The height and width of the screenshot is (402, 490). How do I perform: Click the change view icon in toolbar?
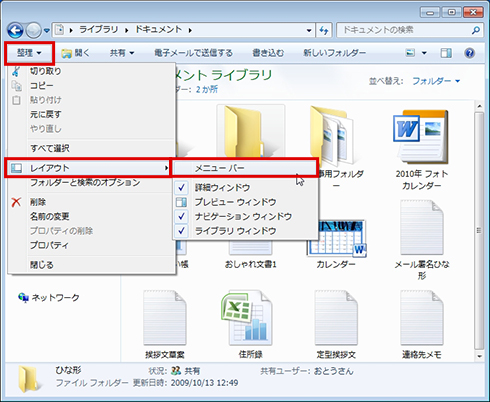pos(410,53)
